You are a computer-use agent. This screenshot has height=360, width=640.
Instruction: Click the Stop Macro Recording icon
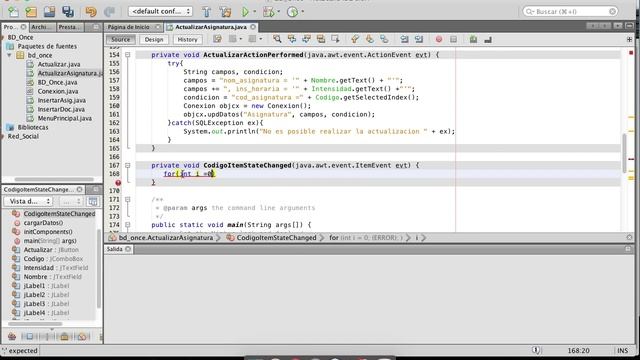453,40
